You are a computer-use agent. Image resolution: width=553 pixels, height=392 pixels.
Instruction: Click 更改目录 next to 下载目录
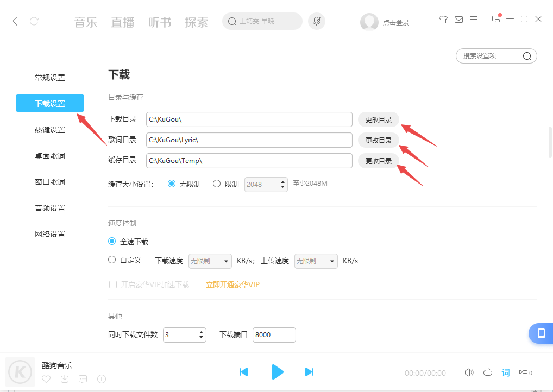coord(378,119)
